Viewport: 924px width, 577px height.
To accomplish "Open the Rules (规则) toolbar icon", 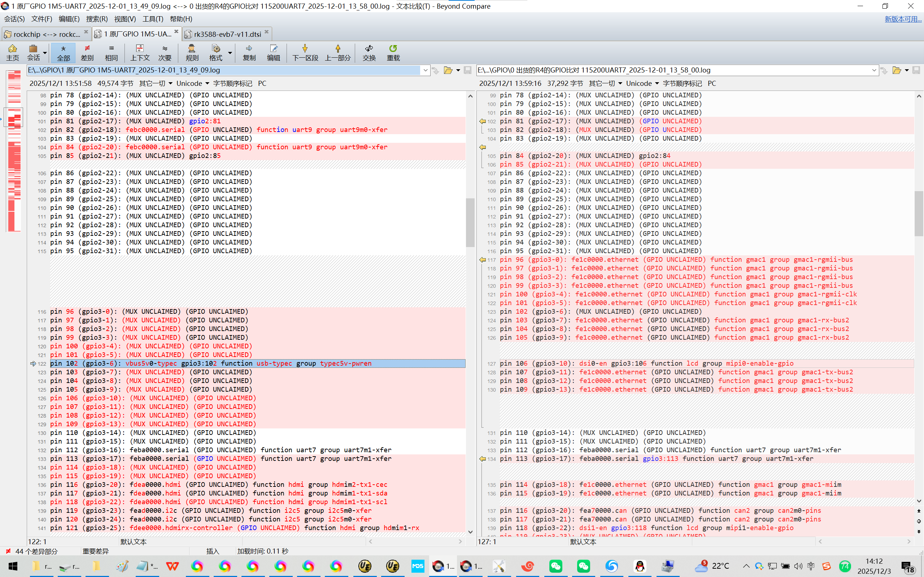I will point(192,52).
